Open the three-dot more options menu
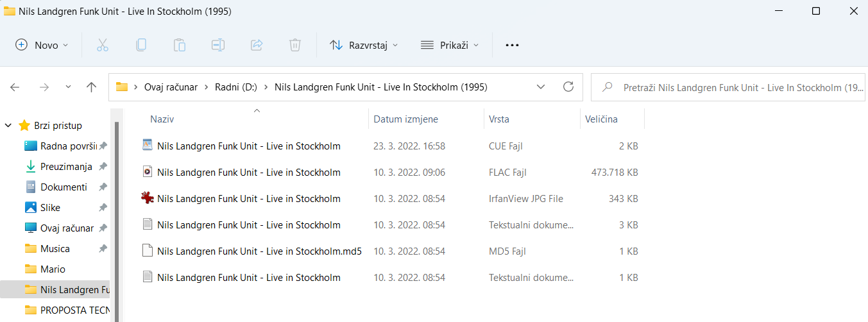The height and width of the screenshot is (322, 868). [512, 45]
